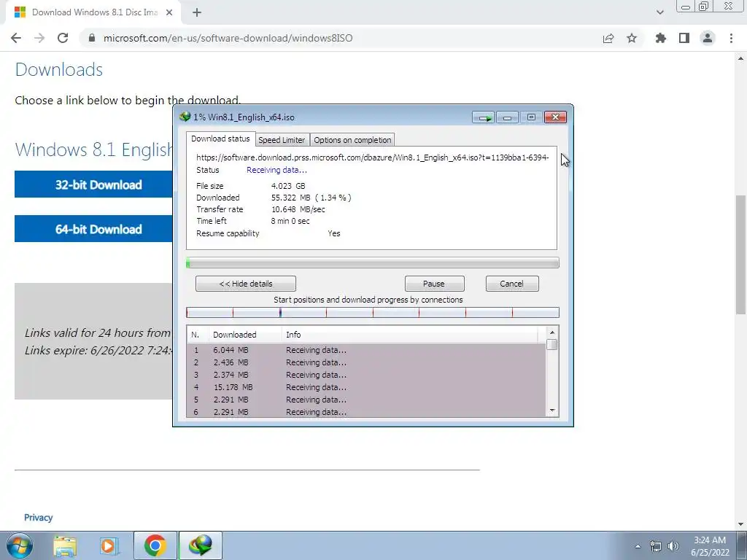Image resolution: width=747 pixels, height=560 pixels.
Task: Open the Chrome extensions puzzle icon
Action: [661, 38]
